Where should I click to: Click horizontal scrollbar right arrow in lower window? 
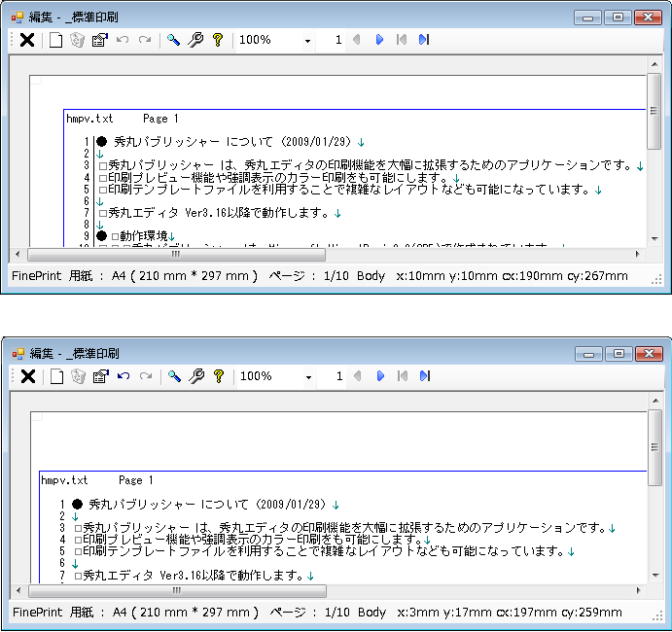tap(639, 590)
